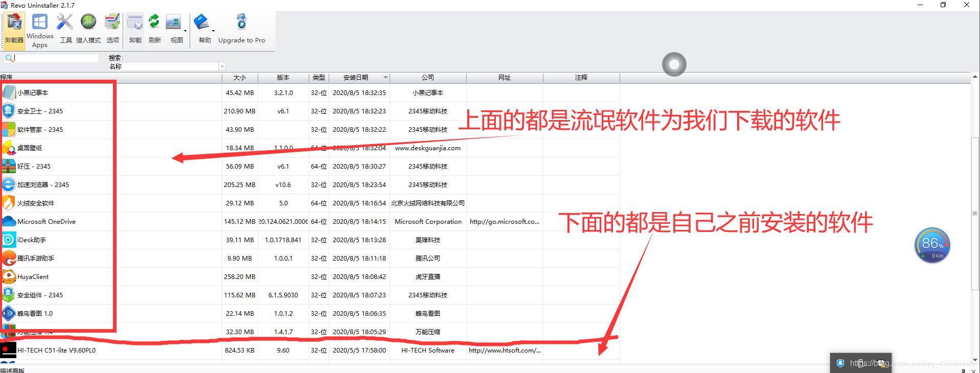Click the vertical scrollbar thumb
The height and width of the screenshot is (373, 980).
coord(975,214)
